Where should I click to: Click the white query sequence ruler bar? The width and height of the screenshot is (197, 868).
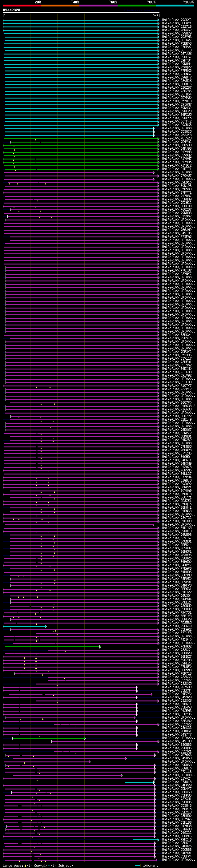pos(81,13)
